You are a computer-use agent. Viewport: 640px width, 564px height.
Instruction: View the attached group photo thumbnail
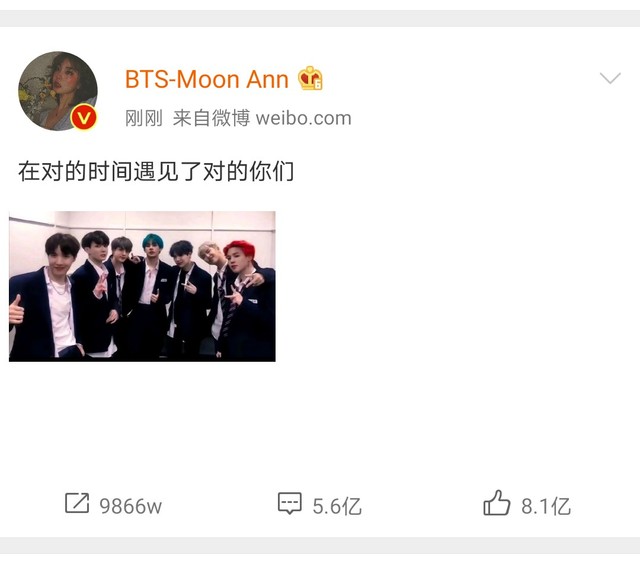point(142,286)
